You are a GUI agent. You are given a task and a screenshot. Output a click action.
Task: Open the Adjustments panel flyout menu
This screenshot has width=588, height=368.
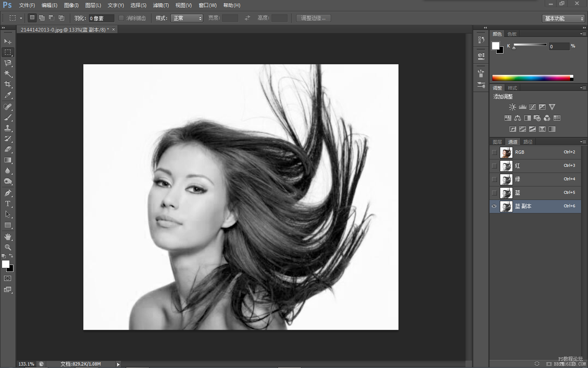583,88
